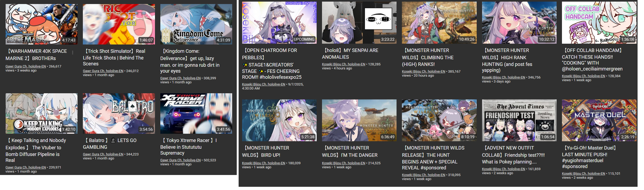Open Koseki Bijou channel link under I'M THE DANGER
Screen dimensions: 644x190
(343, 163)
